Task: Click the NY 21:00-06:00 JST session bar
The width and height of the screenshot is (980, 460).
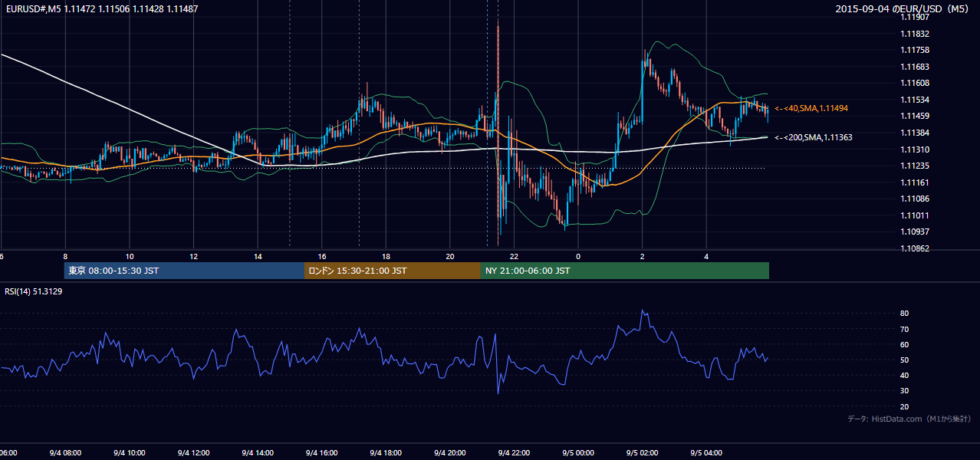Action: coord(625,271)
